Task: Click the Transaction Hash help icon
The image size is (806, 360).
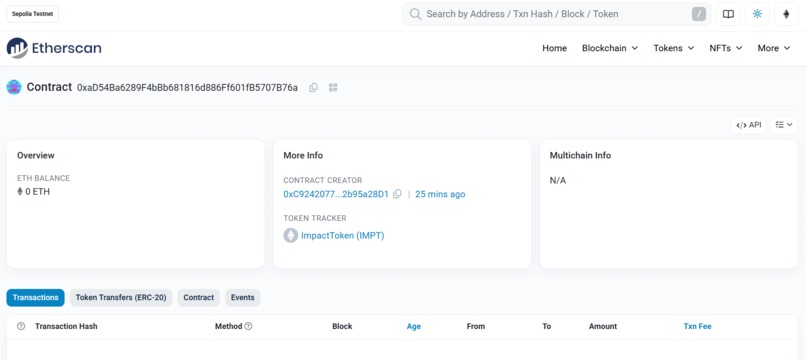Action: [x=21, y=326]
